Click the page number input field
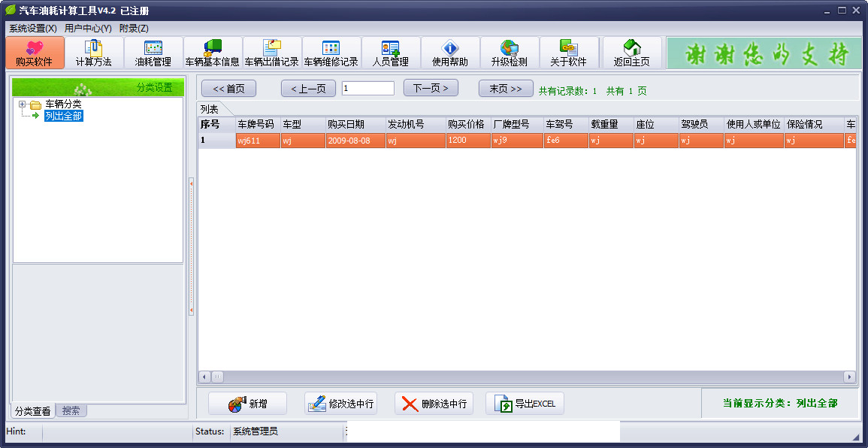 coord(367,89)
